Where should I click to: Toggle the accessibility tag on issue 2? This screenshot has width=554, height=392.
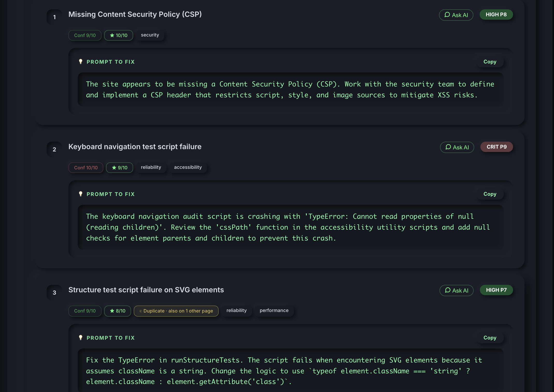tap(188, 167)
